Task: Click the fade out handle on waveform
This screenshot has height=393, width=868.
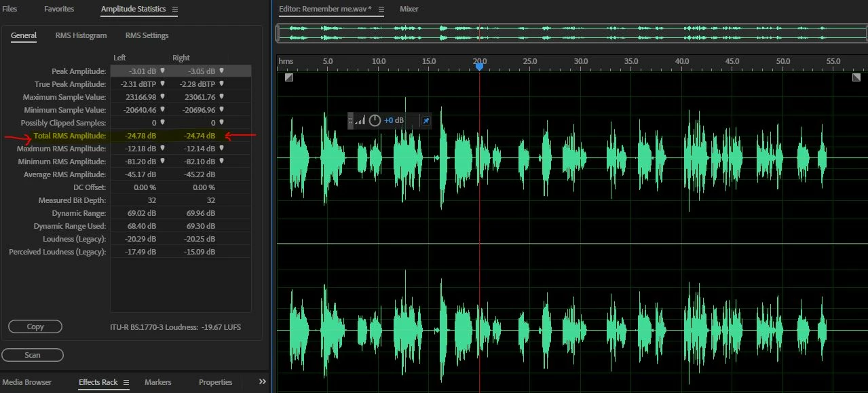Action: [856, 77]
